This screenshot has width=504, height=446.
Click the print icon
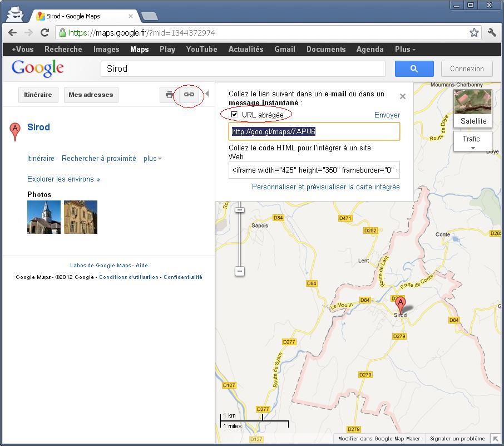169,95
